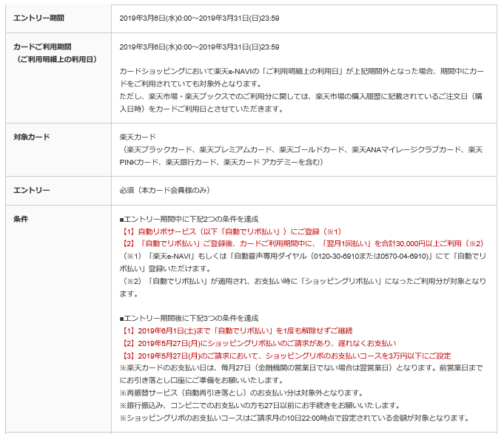The image size is (504, 434).
Task: Click red condition 【1】自動リボサービス にご登録
Action: click(232, 231)
